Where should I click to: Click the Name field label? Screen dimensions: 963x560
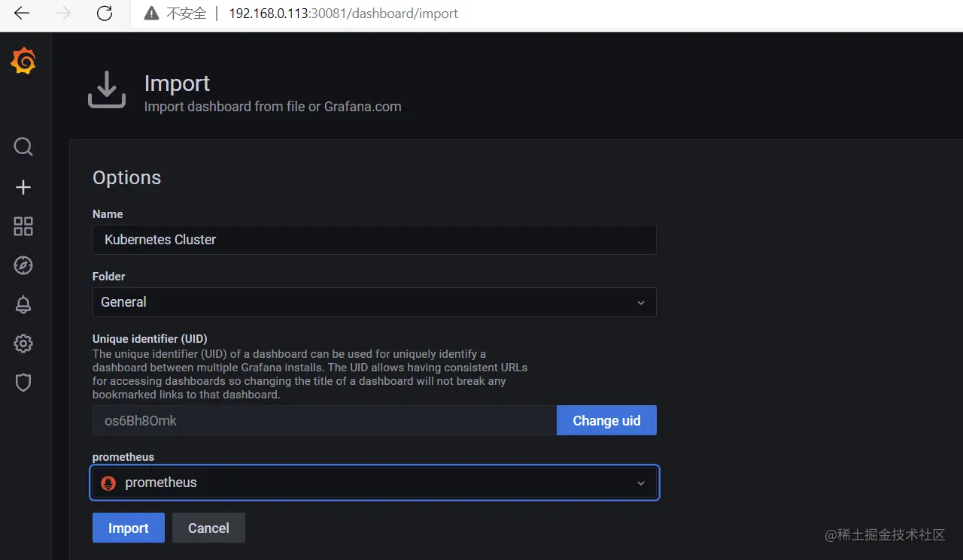pyautogui.click(x=108, y=214)
